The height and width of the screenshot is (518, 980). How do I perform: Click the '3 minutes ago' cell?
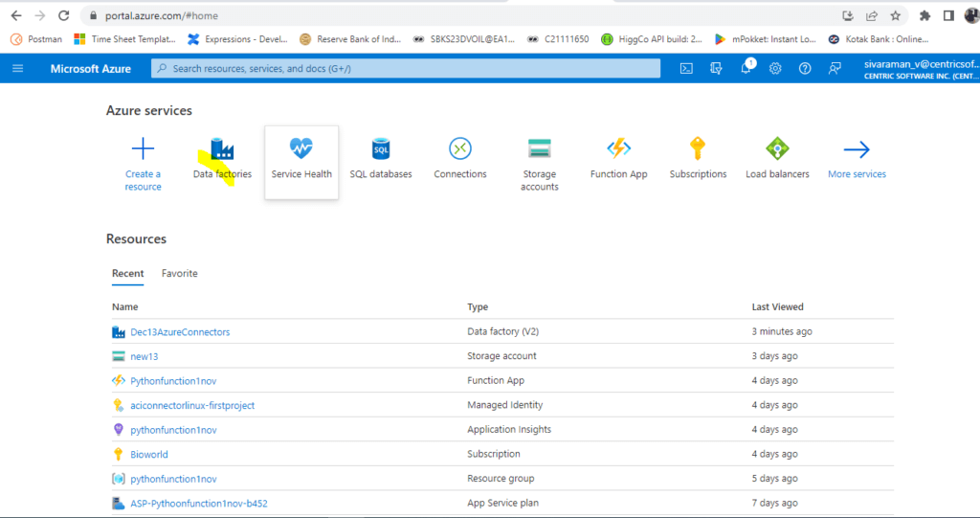click(782, 331)
